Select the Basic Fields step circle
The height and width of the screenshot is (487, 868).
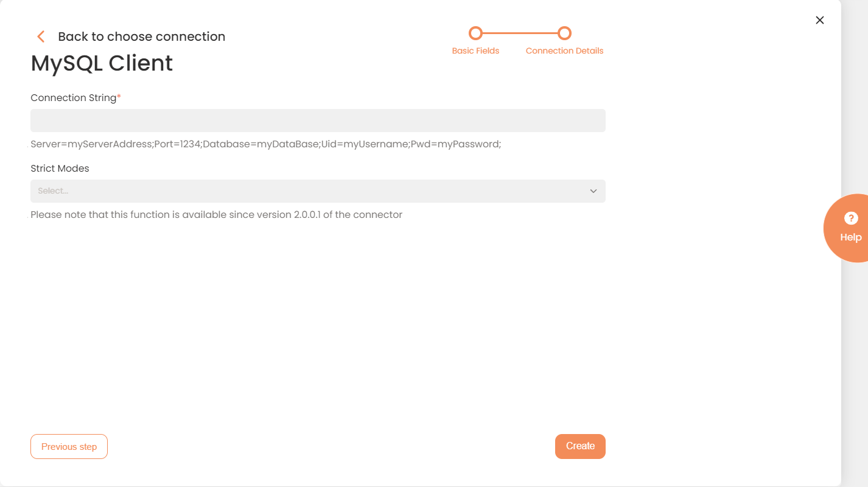(475, 33)
